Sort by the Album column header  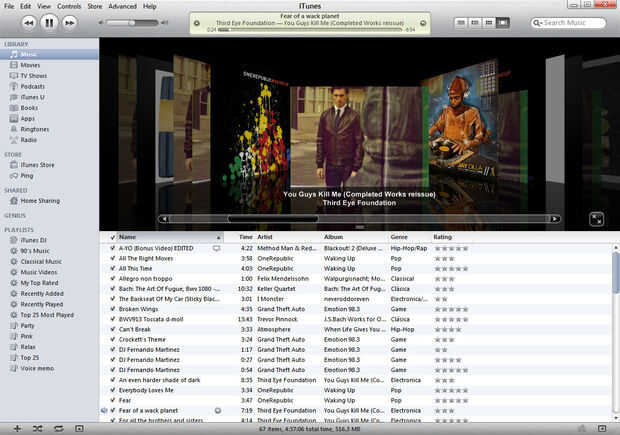click(x=355, y=237)
